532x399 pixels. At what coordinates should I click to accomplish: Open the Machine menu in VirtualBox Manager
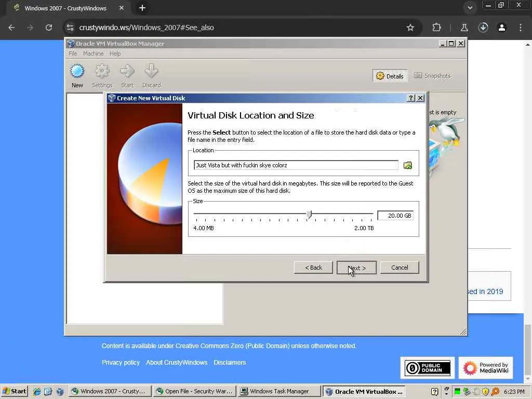coord(94,54)
